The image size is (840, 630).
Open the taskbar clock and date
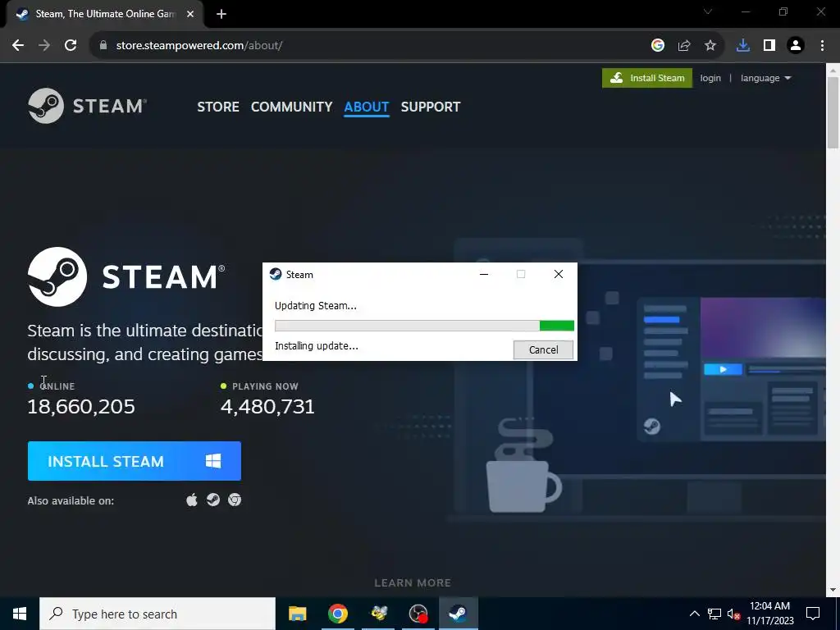coord(769,614)
